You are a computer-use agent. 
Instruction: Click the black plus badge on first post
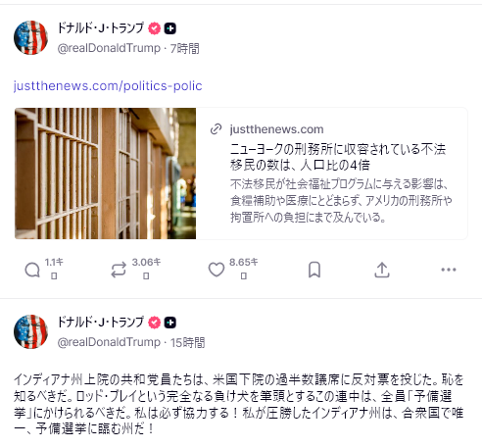click(169, 28)
